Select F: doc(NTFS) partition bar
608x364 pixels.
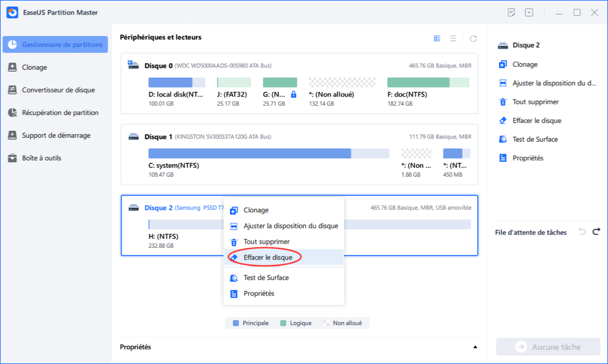pos(428,82)
